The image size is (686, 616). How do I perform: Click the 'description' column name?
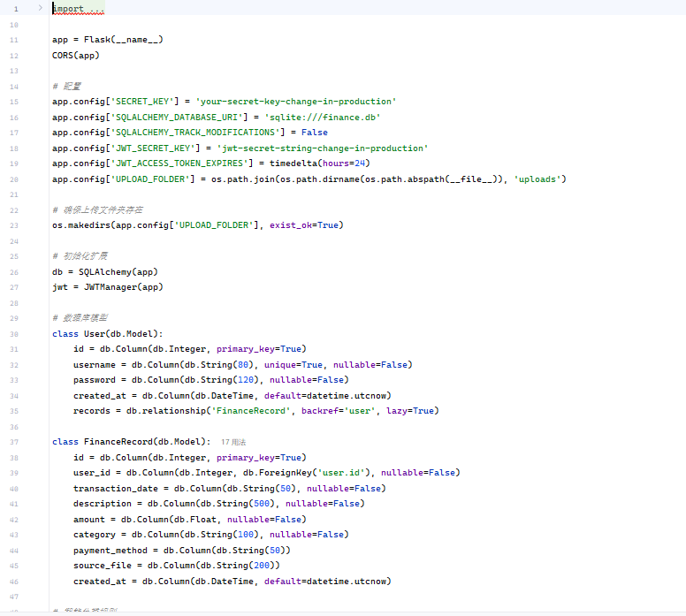103,504
